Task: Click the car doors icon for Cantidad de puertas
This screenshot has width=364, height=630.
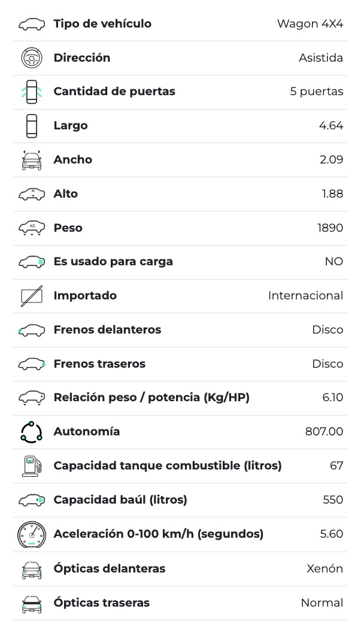Action: coord(32,92)
